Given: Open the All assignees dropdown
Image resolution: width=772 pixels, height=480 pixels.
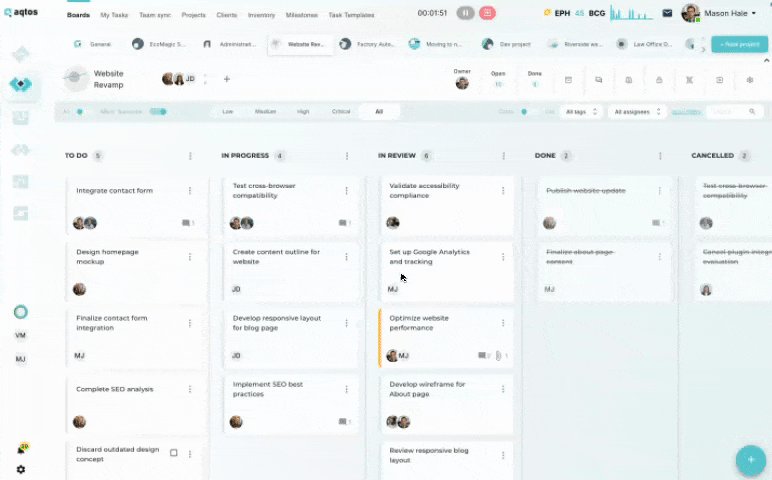Looking at the screenshot, I should click(x=637, y=112).
